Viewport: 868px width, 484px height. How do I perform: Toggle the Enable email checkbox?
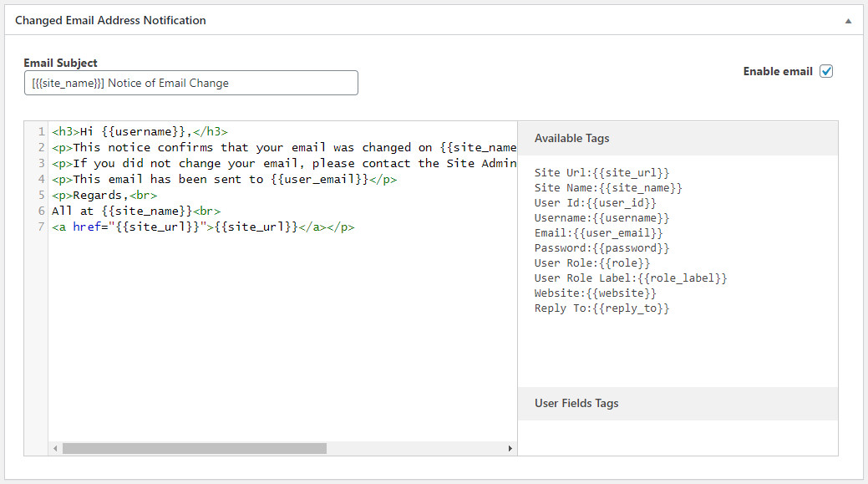(826, 71)
